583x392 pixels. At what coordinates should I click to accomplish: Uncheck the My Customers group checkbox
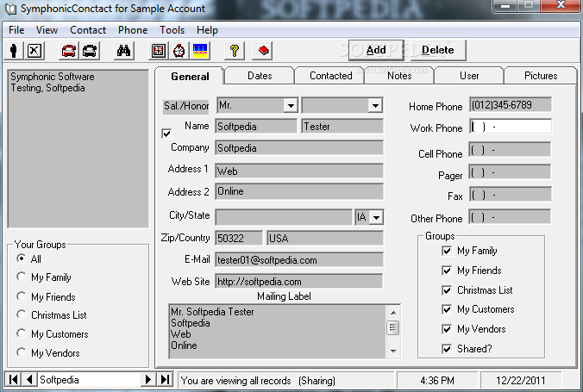[447, 309]
